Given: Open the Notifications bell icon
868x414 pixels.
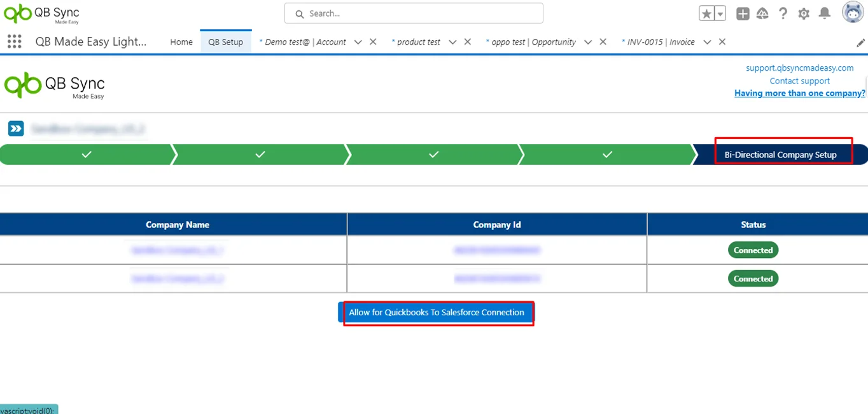Looking at the screenshot, I should coord(824,13).
